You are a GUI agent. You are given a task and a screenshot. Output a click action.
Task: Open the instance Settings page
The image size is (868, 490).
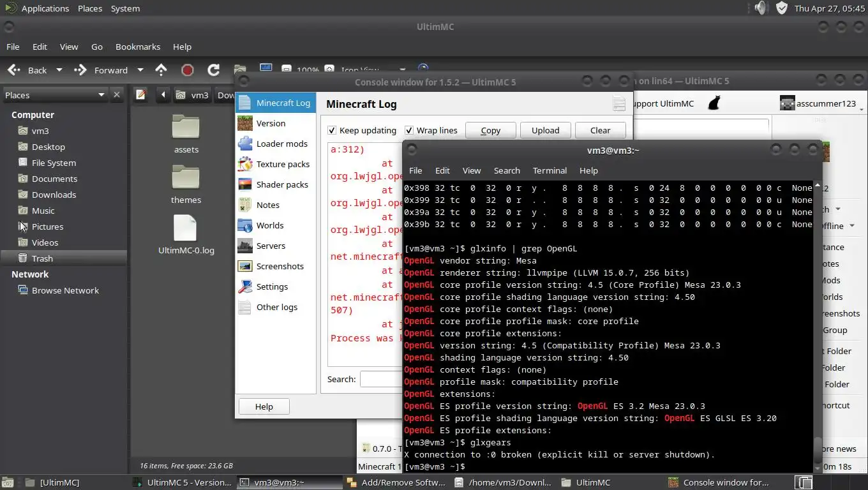coord(276,286)
